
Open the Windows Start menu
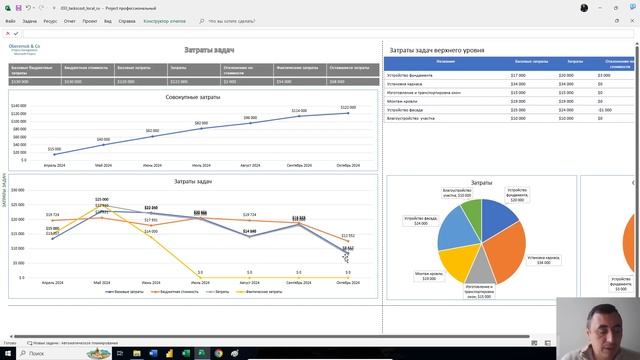7,353
